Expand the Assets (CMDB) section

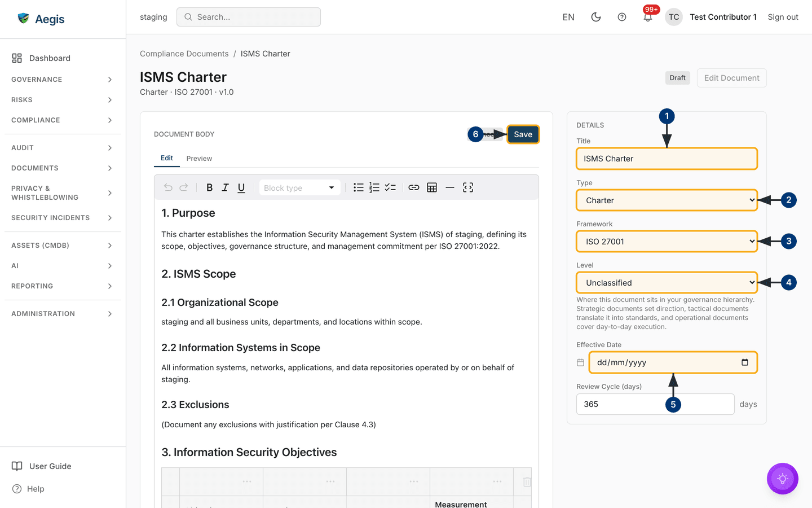point(62,246)
